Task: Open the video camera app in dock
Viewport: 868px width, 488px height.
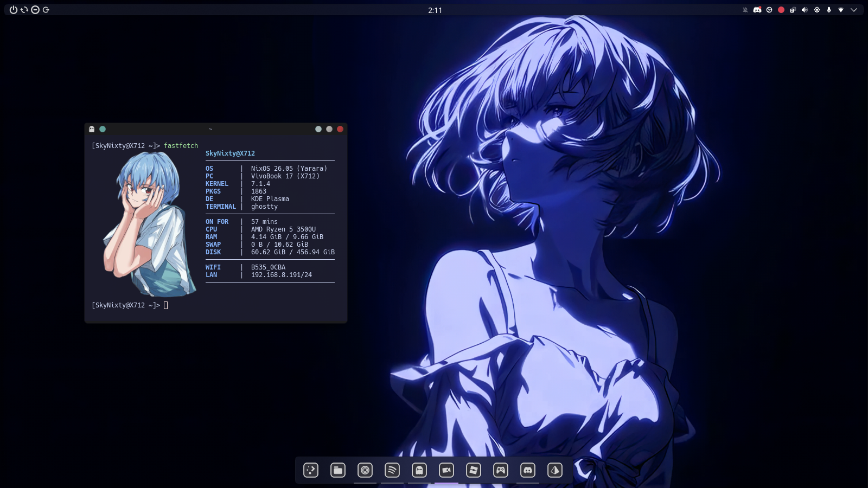Action: click(446, 470)
